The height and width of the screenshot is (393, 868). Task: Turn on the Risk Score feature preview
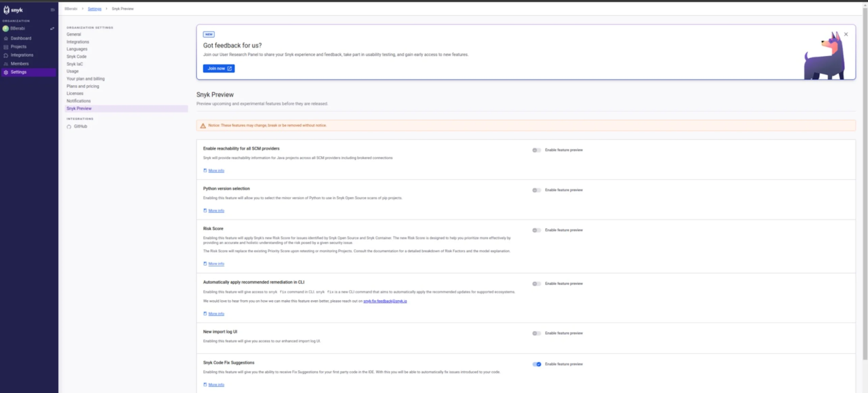[537, 230]
